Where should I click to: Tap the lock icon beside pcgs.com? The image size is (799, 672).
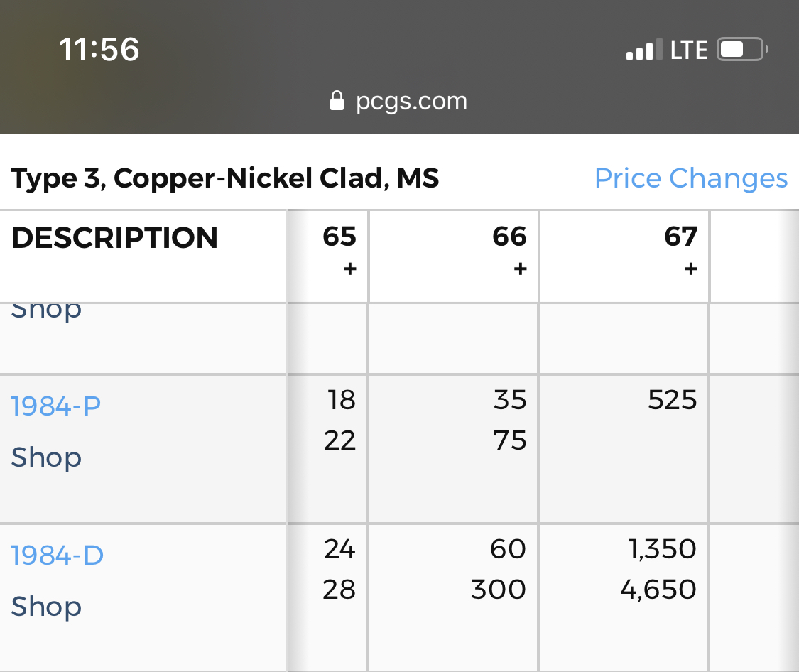click(x=337, y=101)
